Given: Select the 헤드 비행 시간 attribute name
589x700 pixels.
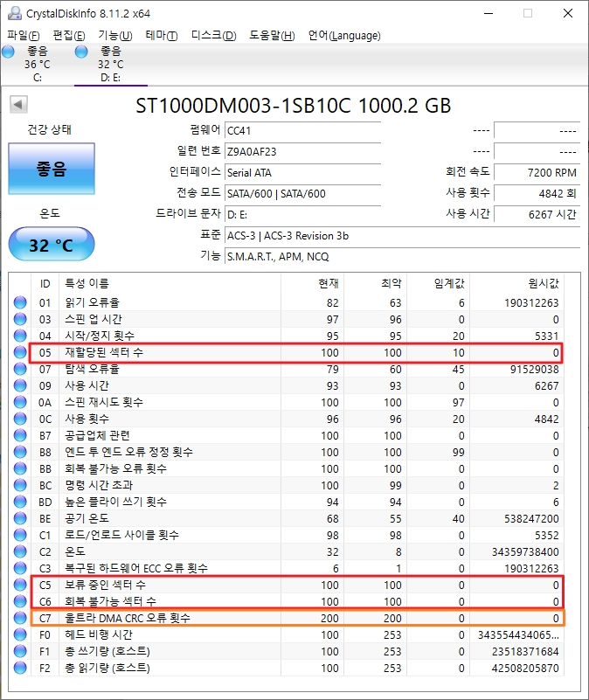Looking at the screenshot, I should coord(98,634).
